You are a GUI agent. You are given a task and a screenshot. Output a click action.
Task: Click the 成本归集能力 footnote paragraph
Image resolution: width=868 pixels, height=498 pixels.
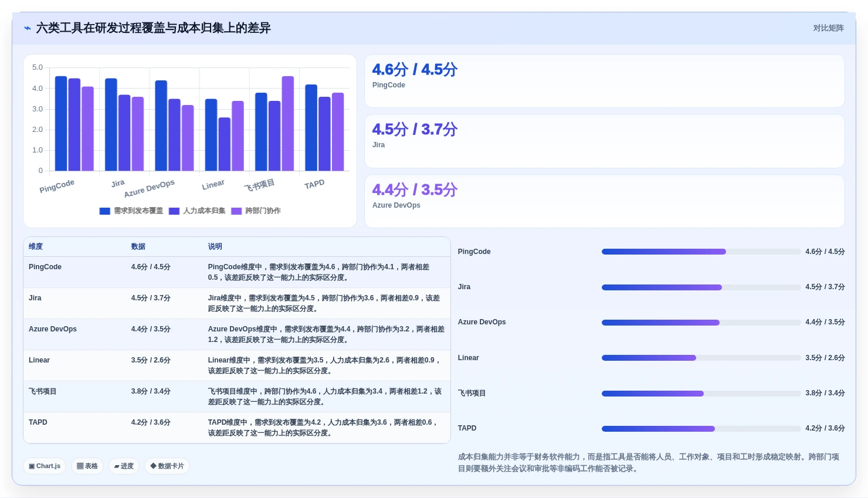[649, 463]
